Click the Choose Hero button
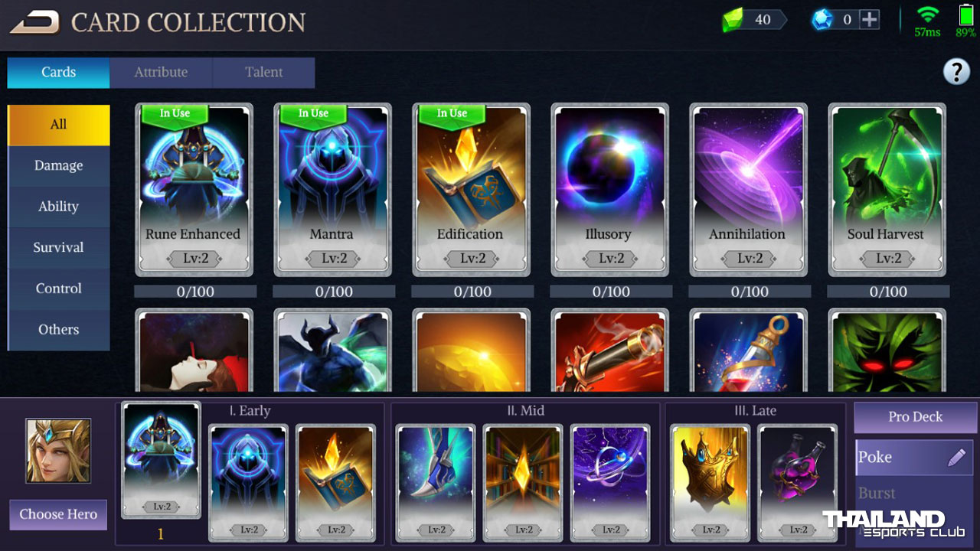980x551 pixels. [x=58, y=514]
